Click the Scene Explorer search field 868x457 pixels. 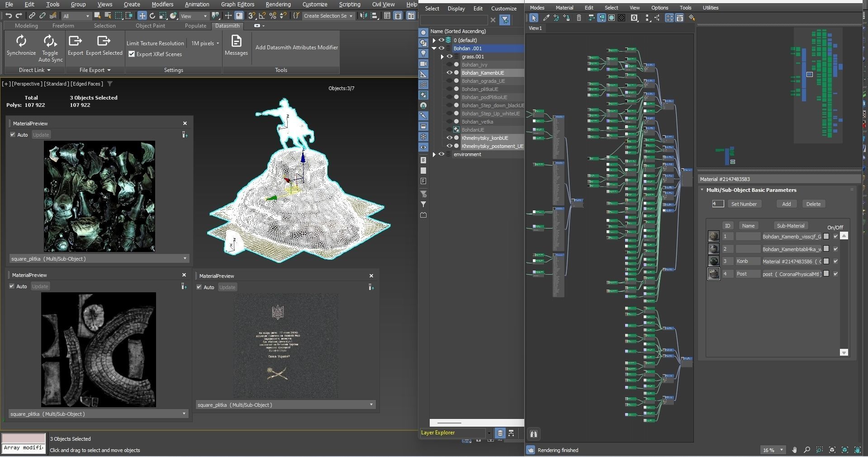(454, 20)
